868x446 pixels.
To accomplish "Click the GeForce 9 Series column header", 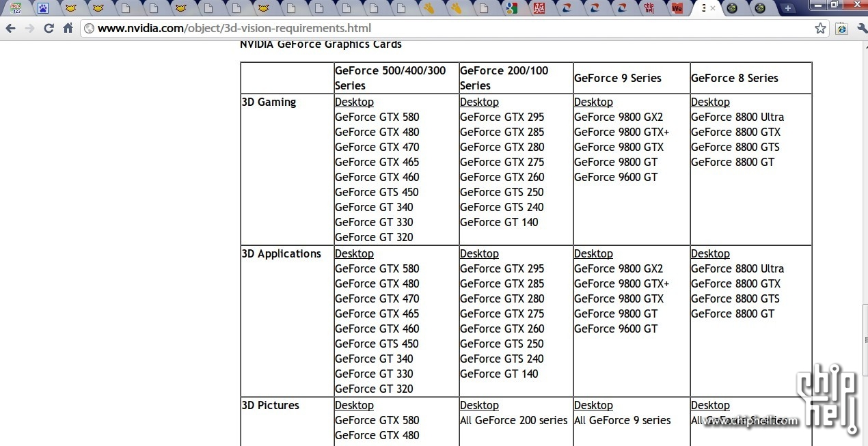I will coord(618,78).
